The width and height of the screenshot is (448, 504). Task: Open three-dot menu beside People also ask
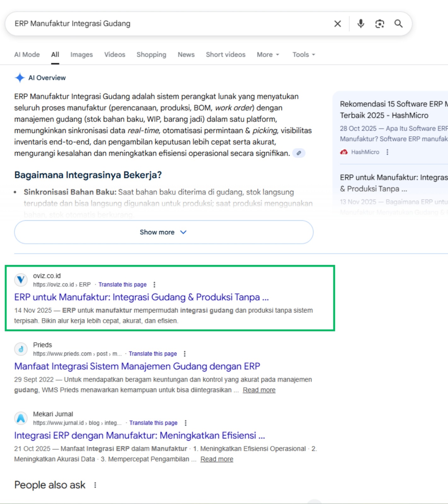(x=95, y=485)
